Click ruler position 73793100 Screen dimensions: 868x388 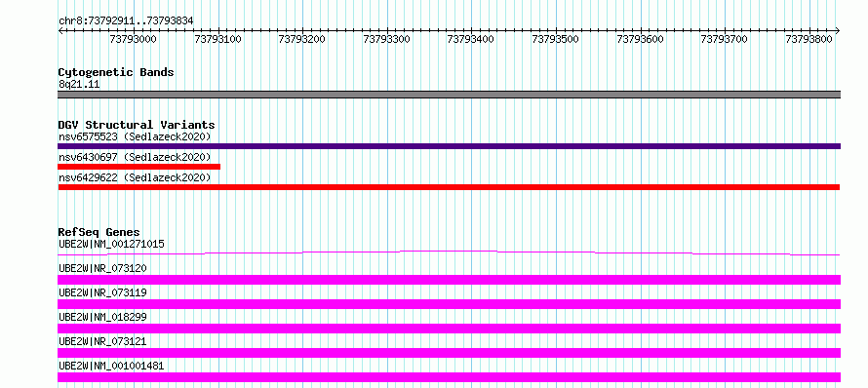coord(218,39)
